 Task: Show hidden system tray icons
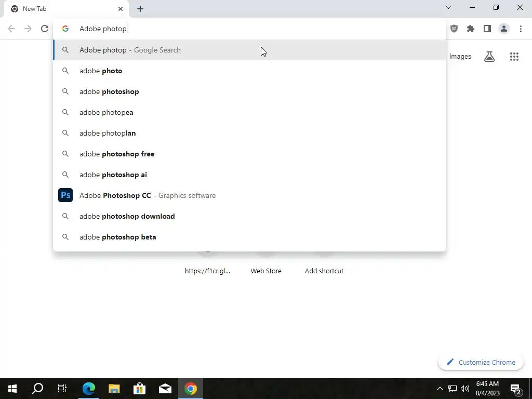click(x=440, y=389)
